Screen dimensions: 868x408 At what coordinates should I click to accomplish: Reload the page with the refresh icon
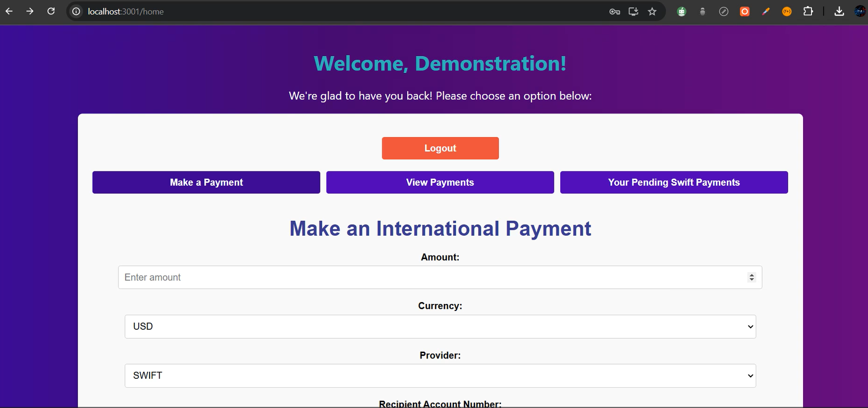pos(51,11)
